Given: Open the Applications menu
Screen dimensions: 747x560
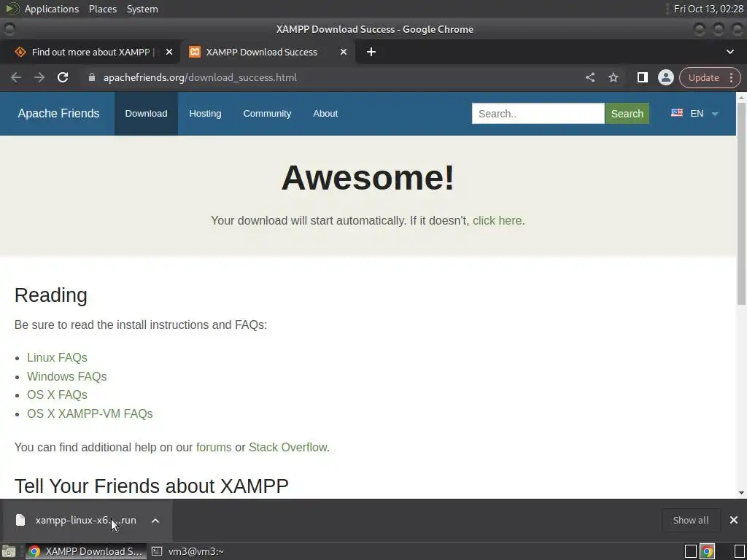Looking at the screenshot, I should [52, 9].
